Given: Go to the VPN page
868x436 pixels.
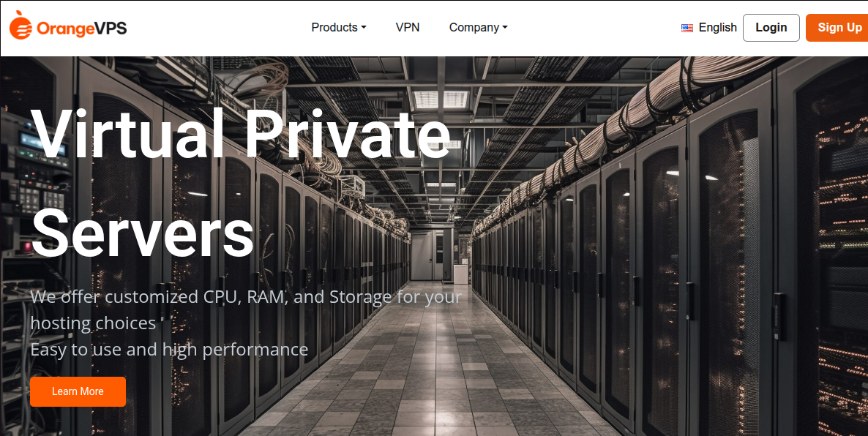Looking at the screenshot, I should click(408, 27).
